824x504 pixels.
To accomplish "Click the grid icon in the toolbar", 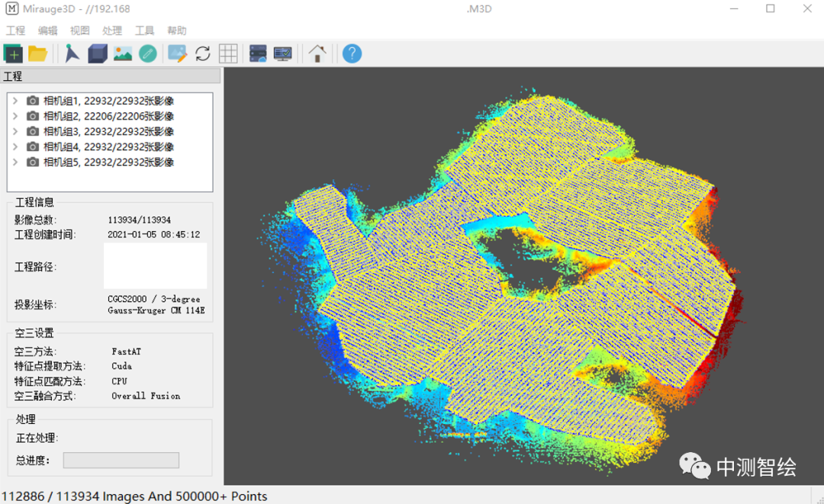I will click(227, 53).
